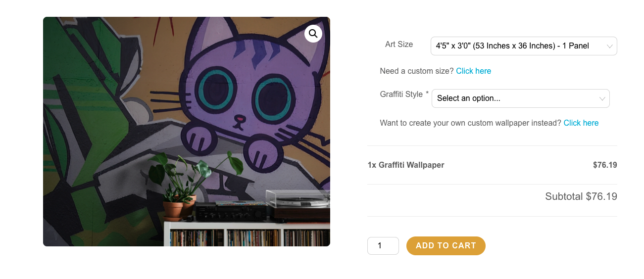The image size is (644, 279).
Task: Open the 'Select an option...' Graffiti Style menu
Action: (521, 98)
